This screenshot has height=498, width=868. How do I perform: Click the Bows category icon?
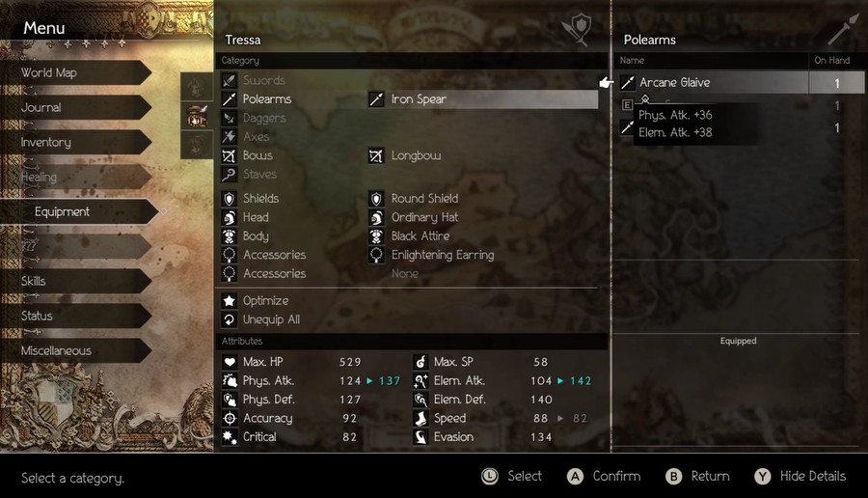(230, 155)
